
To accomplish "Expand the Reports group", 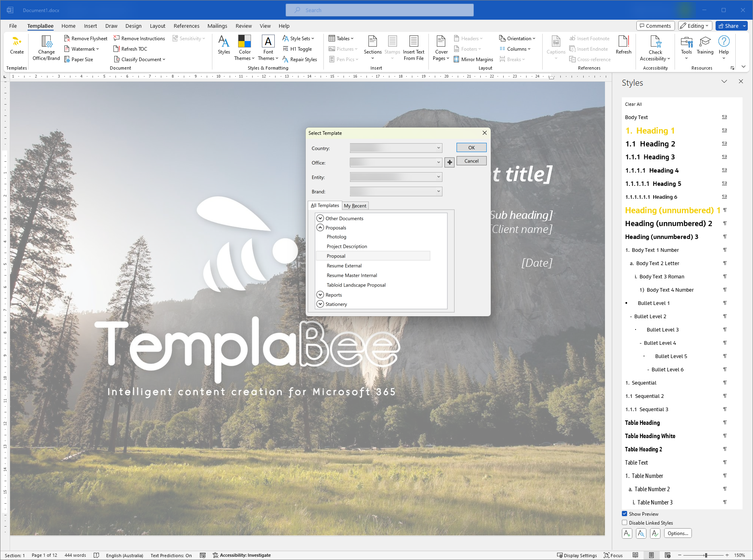I will point(320,294).
